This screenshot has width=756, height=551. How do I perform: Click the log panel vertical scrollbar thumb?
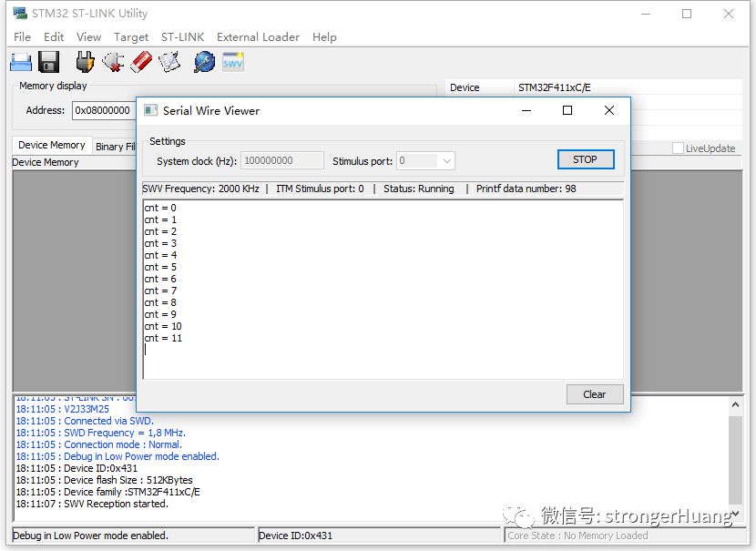click(x=735, y=460)
